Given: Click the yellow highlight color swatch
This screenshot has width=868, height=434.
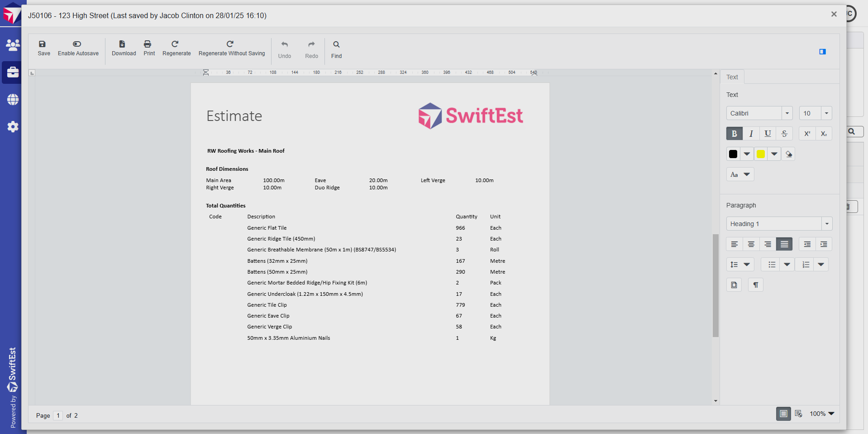Looking at the screenshot, I should click(761, 154).
